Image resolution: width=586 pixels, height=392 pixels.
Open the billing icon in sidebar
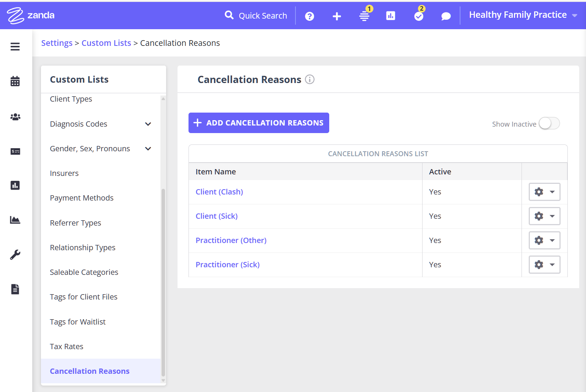15,152
